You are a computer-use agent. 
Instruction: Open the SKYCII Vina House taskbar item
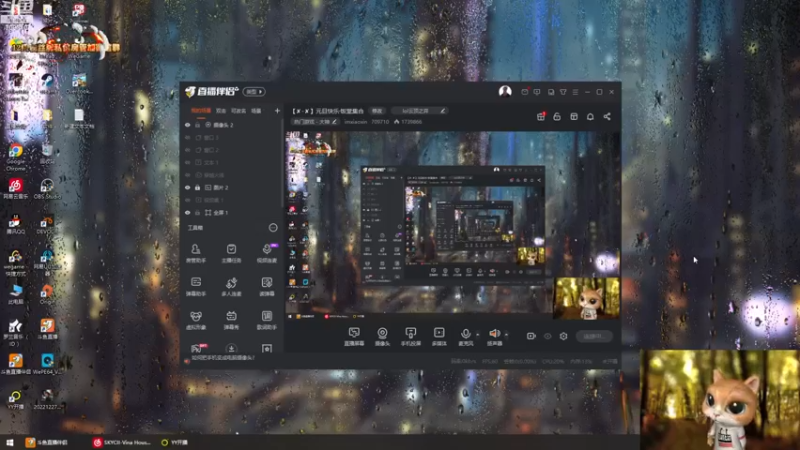(121, 442)
